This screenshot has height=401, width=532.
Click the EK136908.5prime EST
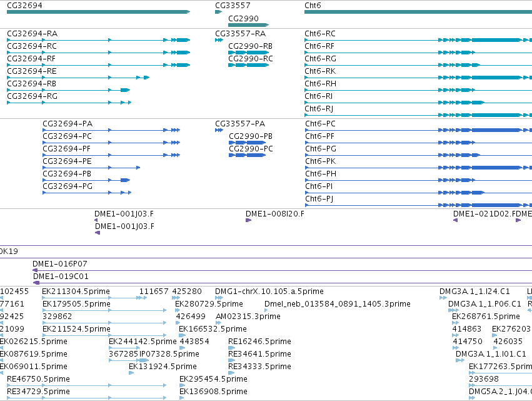pyautogui.click(x=181, y=398)
